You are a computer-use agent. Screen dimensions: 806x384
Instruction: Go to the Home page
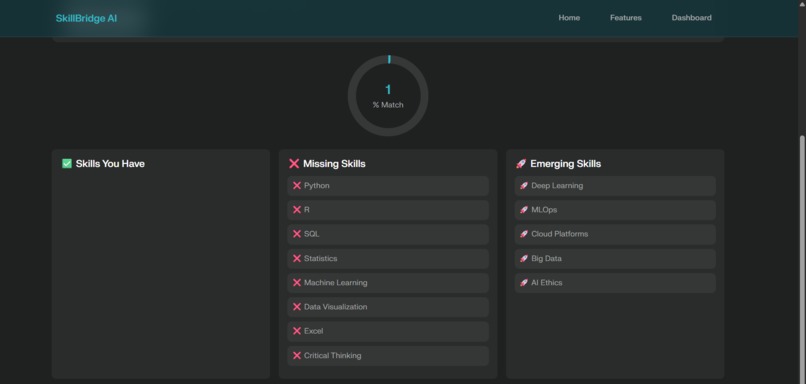click(569, 17)
